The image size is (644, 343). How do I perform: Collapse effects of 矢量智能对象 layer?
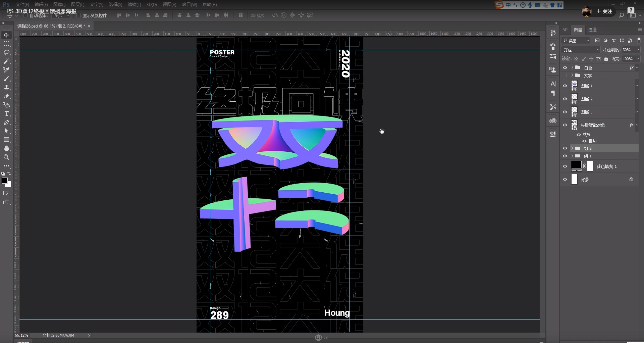point(637,125)
